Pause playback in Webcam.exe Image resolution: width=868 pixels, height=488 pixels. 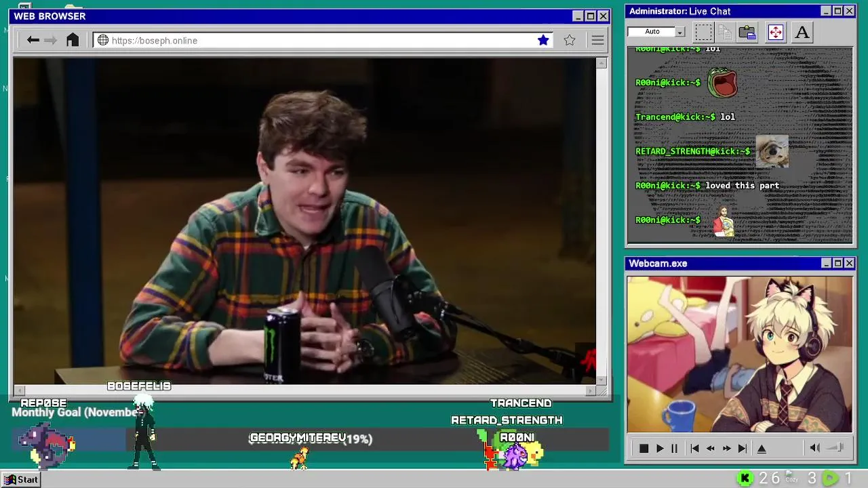pyautogui.click(x=674, y=448)
